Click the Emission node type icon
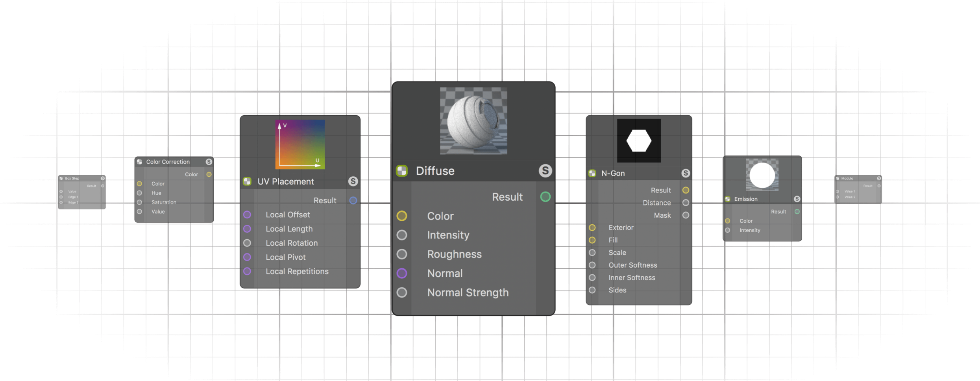Screen dimensions: 980x381 coord(728,199)
